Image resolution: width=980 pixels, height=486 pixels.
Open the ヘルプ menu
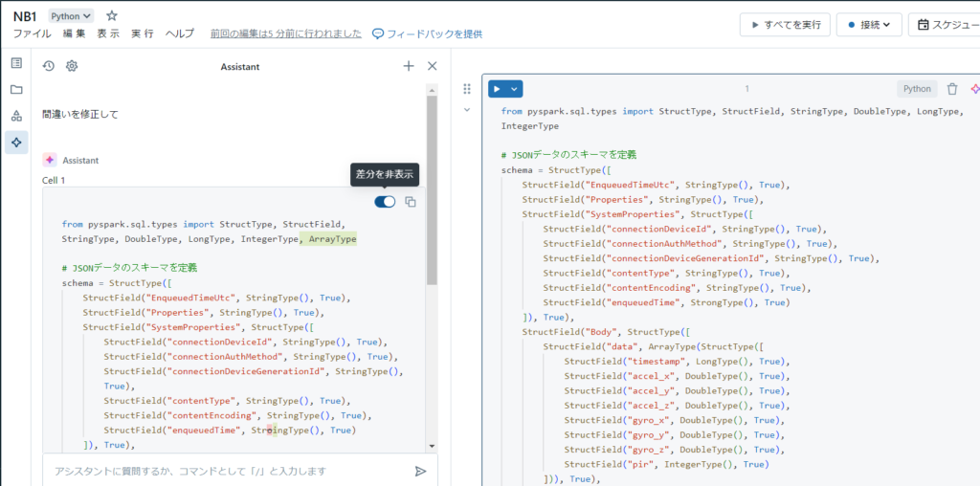point(179,33)
